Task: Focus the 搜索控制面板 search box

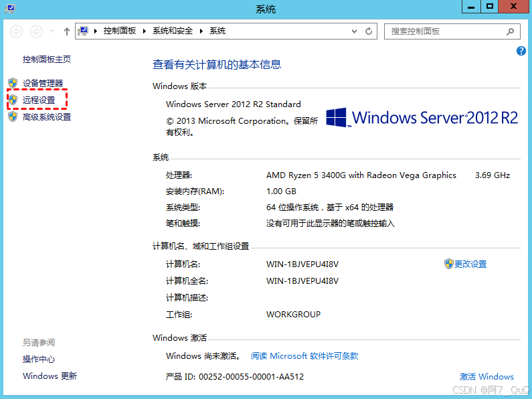Action: [x=452, y=31]
